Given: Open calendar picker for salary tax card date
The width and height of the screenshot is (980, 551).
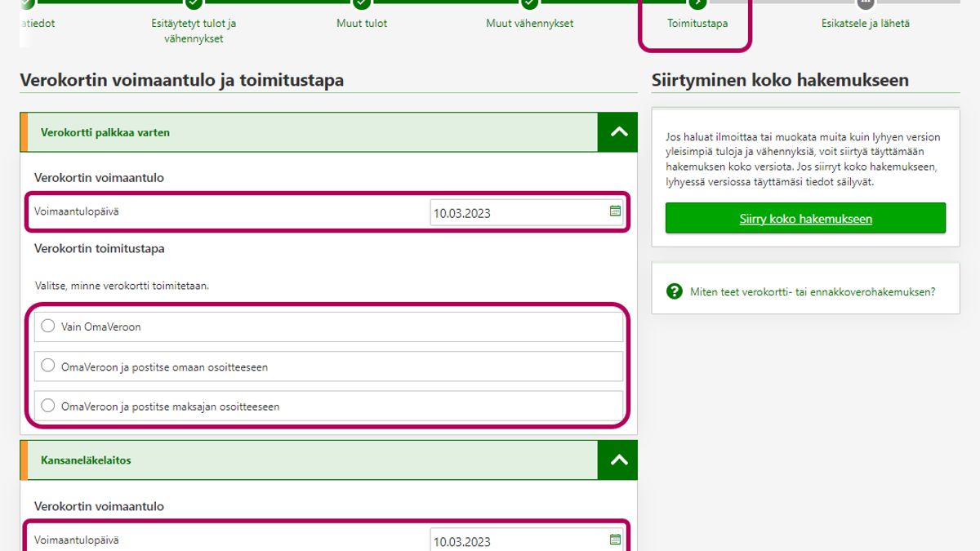Looking at the screenshot, I should click(x=615, y=211).
